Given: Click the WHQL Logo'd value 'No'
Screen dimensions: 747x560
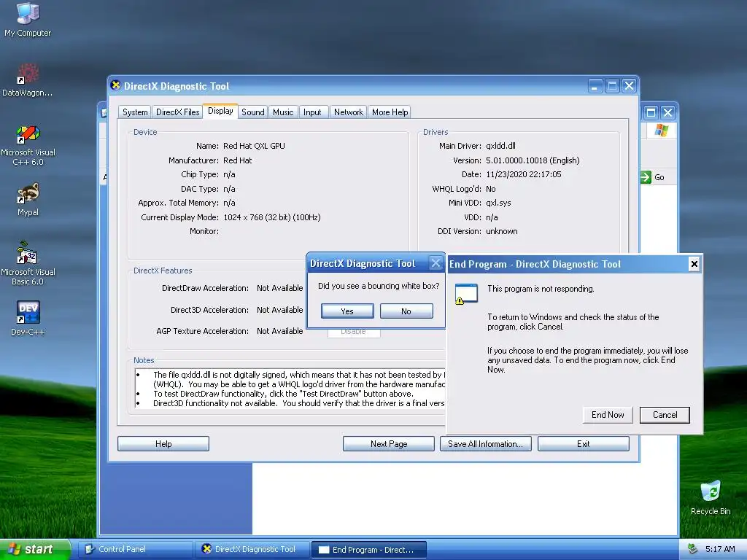Looking at the screenshot, I should click(491, 189).
